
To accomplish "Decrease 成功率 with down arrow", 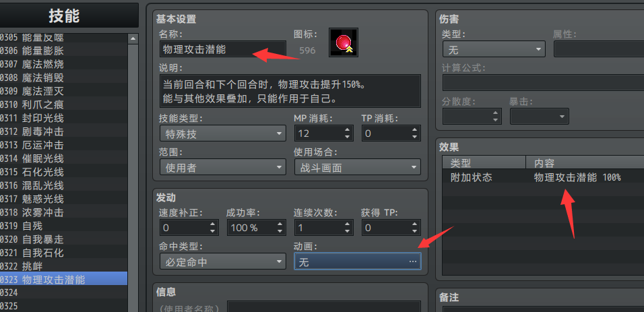I will 280,231.
